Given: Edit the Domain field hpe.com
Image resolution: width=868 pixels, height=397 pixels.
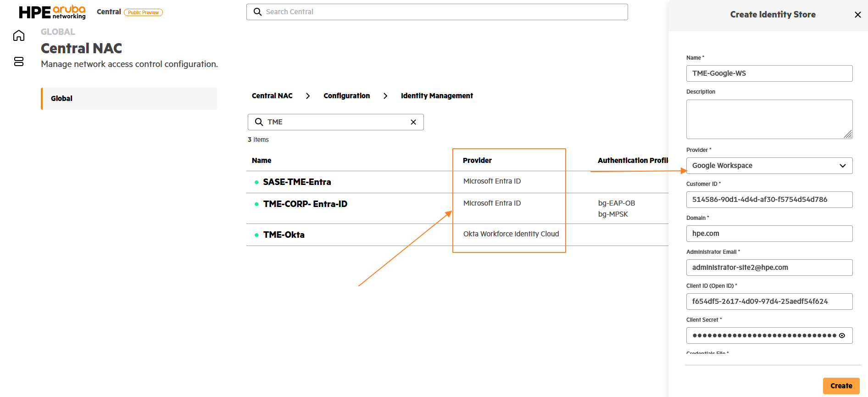Looking at the screenshot, I should pos(769,234).
